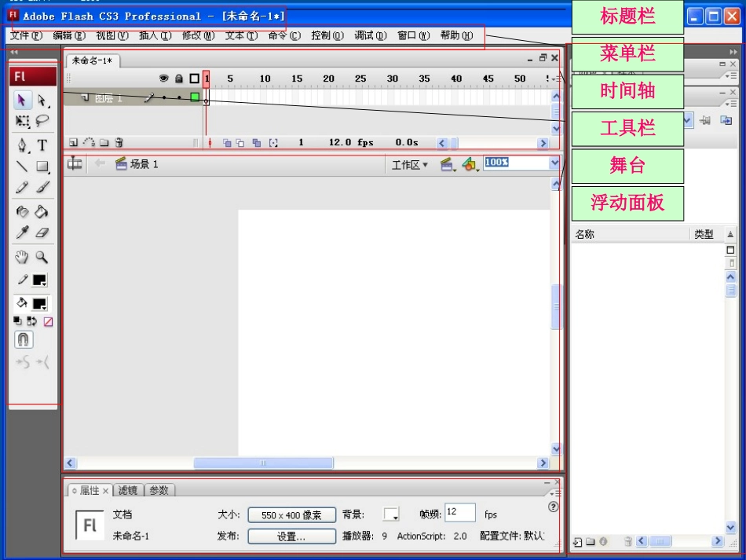Open the 窗口(W) menu
This screenshot has height=560, width=746.
[414, 35]
